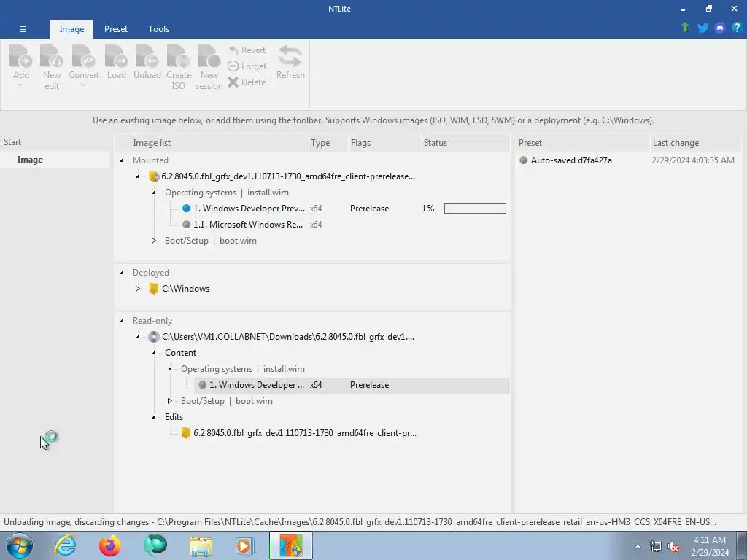Image resolution: width=747 pixels, height=560 pixels.
Task: Select the C:\Windows deployed entry
Action: 185,289
